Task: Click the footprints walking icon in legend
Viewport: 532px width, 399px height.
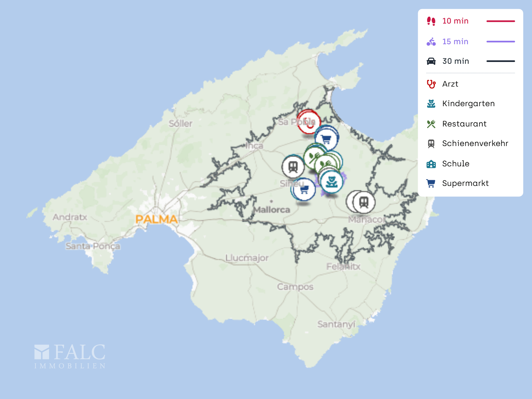Action: click(x=431, y=21)
